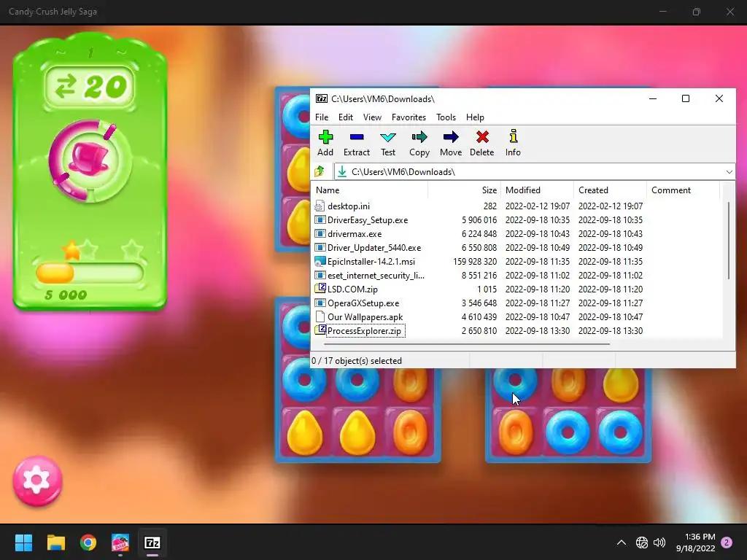Image resolution: width=747 pixels, height=560 pixels.
Task: Open File Explorer from the taskbar
Action: [55, 542]
